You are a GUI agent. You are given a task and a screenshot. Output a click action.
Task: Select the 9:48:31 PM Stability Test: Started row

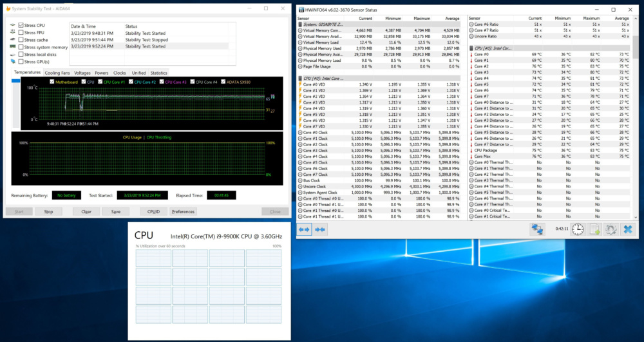click(149, 33)
